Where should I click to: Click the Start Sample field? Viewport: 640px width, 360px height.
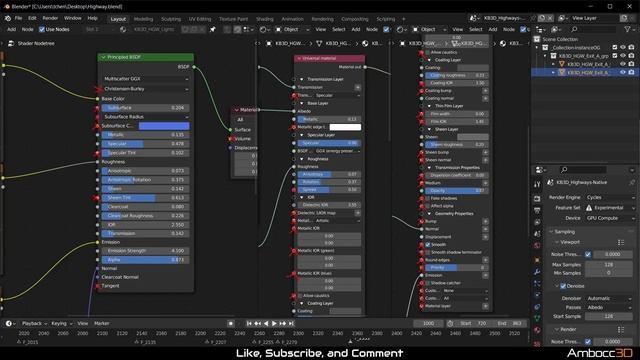[x=609, y=316]
